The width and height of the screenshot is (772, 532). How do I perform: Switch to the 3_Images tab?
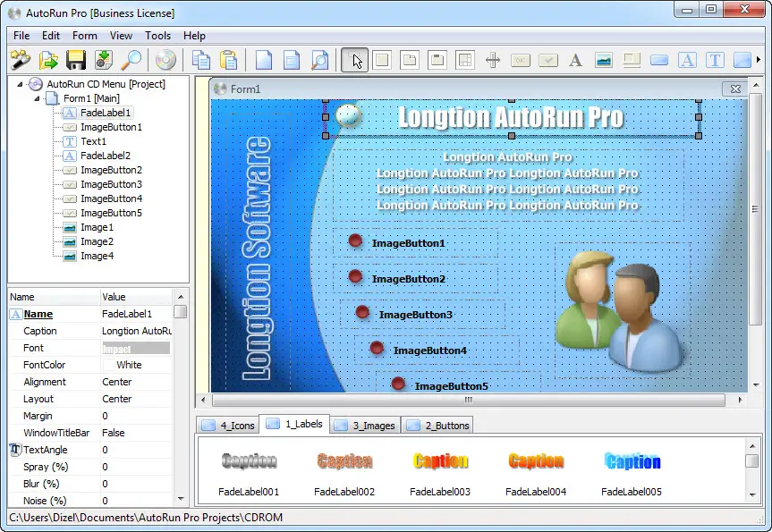[x=365, y=426]
